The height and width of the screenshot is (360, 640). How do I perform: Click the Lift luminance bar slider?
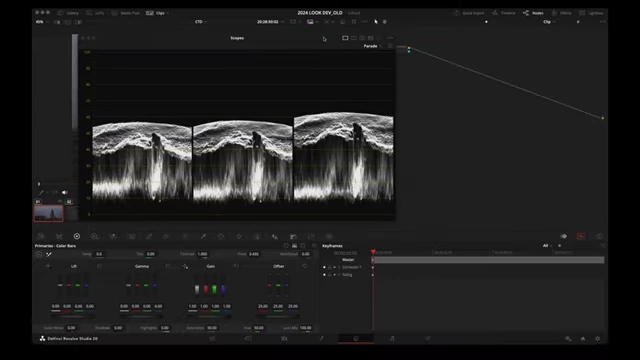(x=60, y=285)
